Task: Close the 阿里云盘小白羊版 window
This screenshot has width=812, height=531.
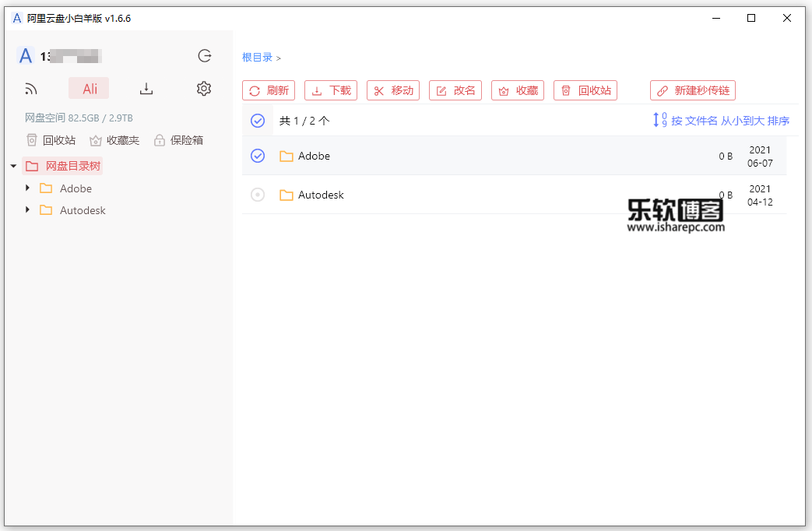Action: coord(786,18)
